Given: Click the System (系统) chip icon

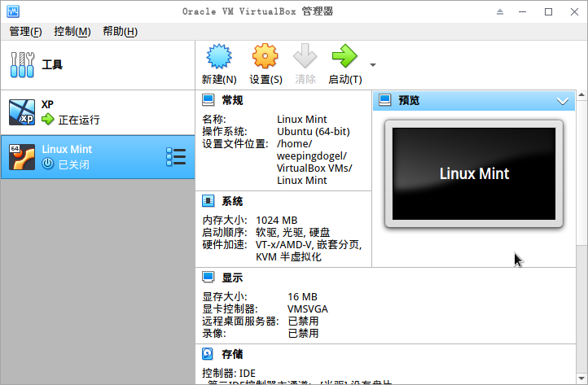Looking at the screenshot, I should pyautogui.click(x=208, y=201).
